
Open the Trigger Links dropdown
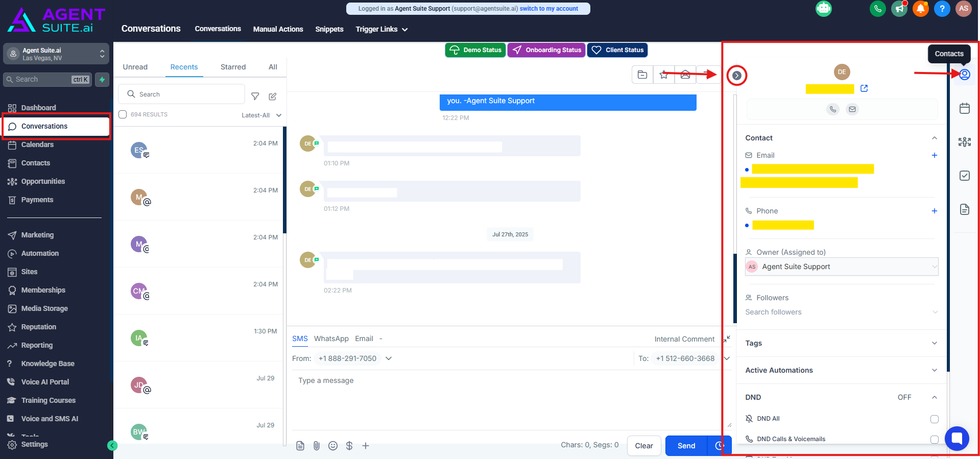[381, 29]
